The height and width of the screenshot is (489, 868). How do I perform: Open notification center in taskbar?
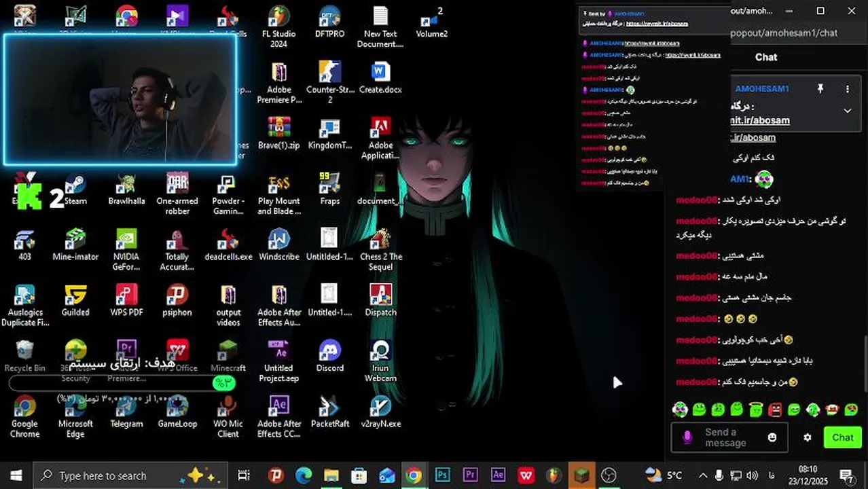click(846, 475)
